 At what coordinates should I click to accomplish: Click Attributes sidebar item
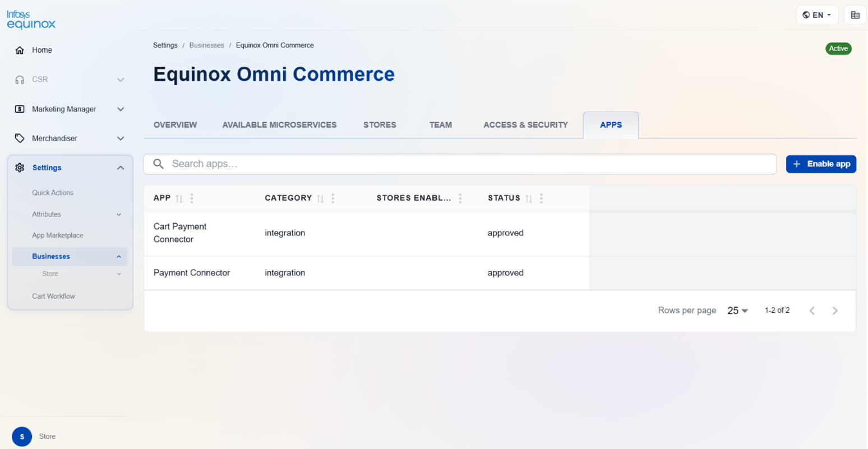point(47,214)
